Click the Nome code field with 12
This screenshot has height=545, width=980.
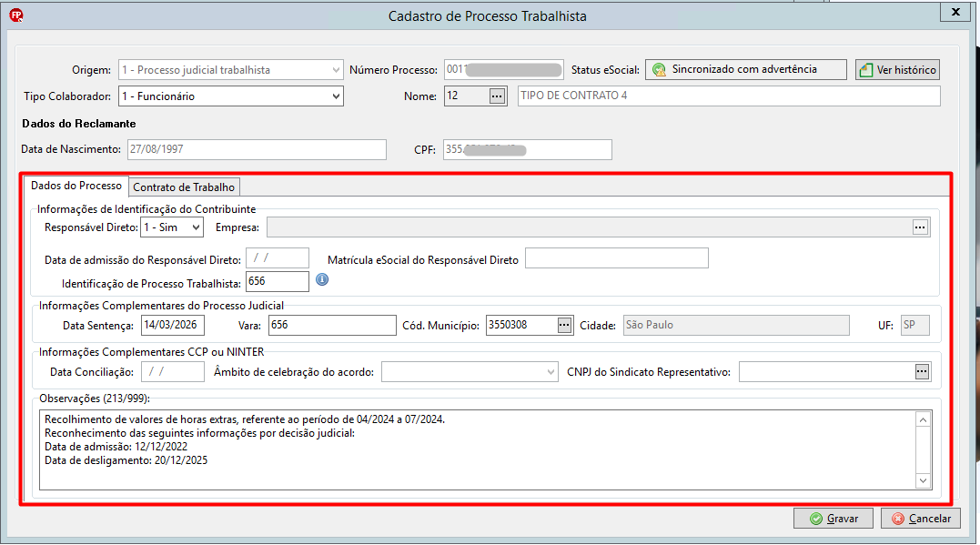pos(466,96)
